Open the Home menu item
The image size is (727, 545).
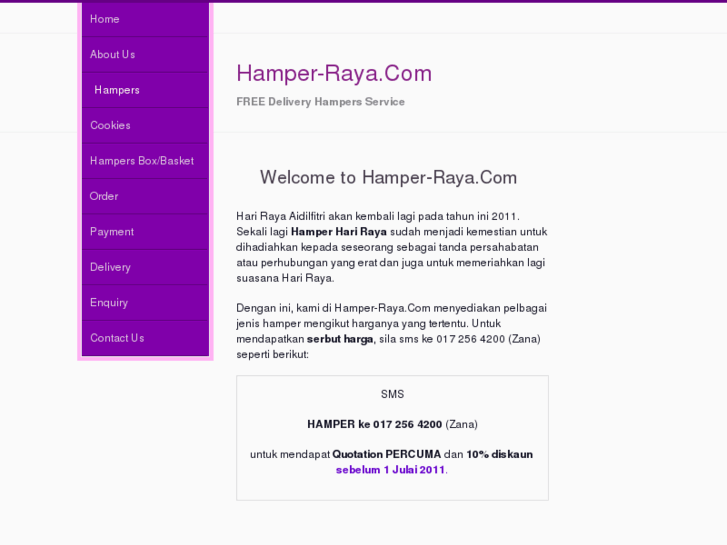(x=145, y=19)
